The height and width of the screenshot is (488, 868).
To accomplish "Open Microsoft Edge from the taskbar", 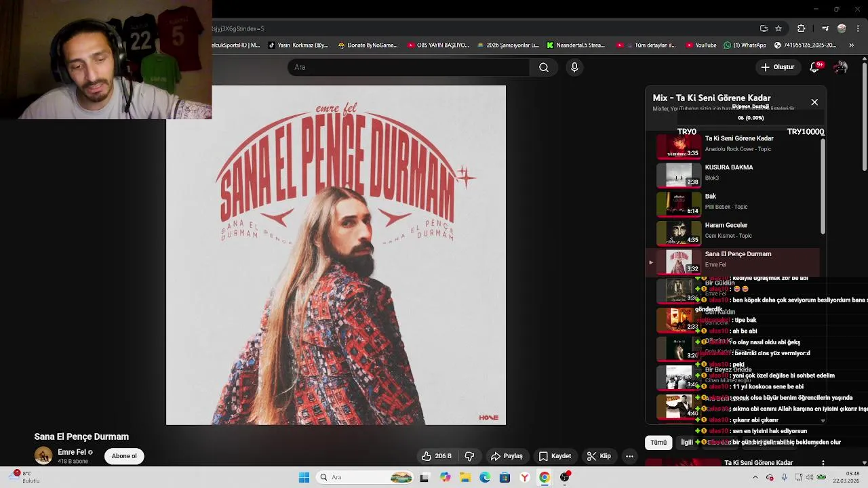I will (x=485, y=477).
